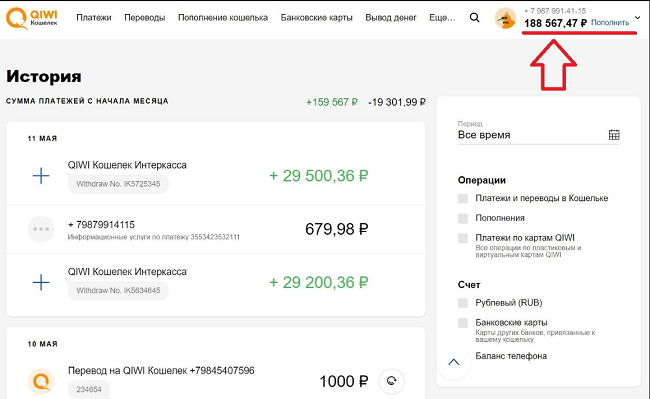Click the Пополнить link near balance
This screenshot has width=650, height=399.
click(610, 23)
